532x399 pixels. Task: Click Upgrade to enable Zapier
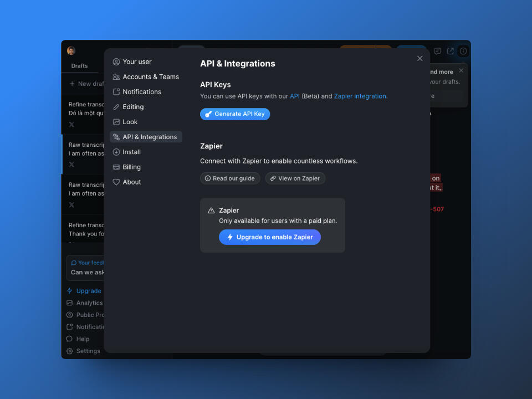(x=269, y=237)
